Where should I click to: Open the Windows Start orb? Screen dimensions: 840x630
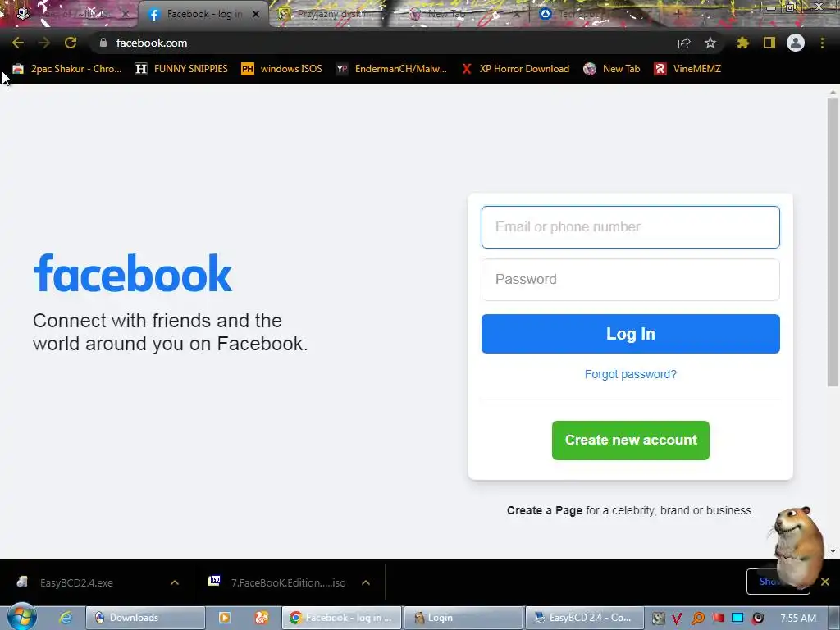pos(21,618)
